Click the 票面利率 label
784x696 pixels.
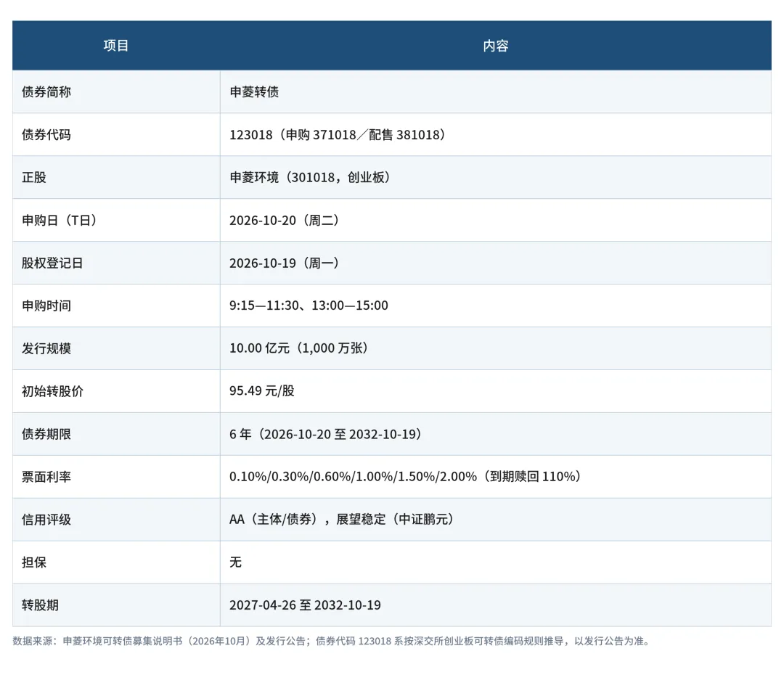pyautogui.click(x=46, y=477)
